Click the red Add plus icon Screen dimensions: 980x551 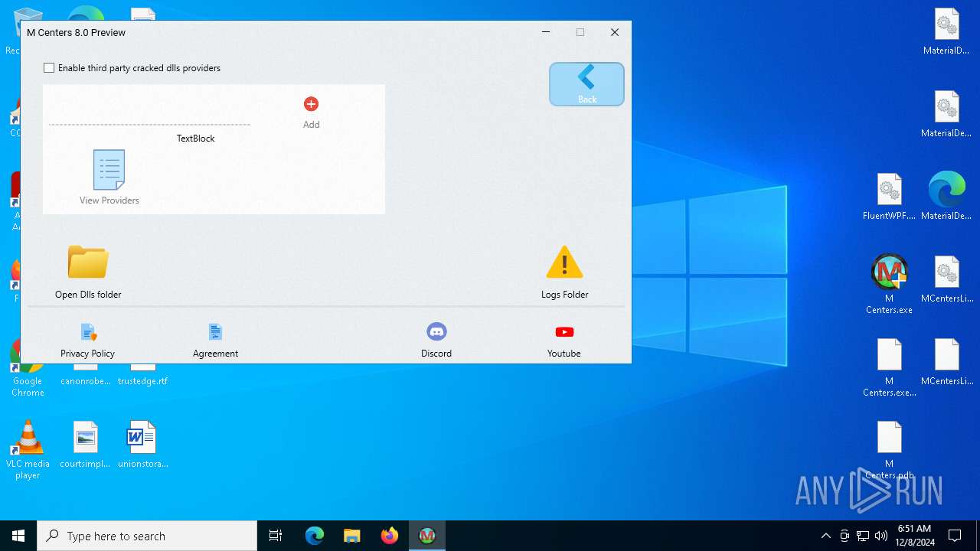[311, 104]
